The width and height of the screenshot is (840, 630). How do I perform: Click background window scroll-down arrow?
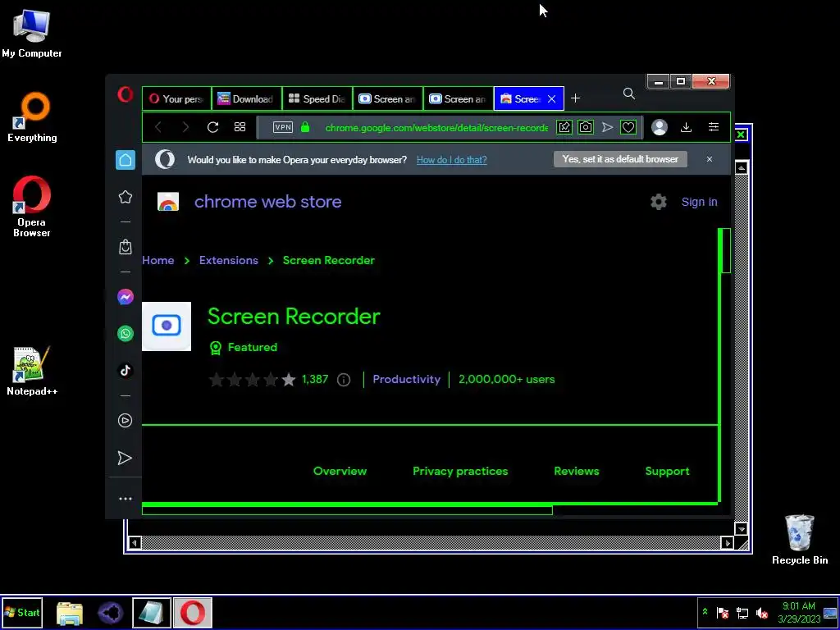pos(742,529)
